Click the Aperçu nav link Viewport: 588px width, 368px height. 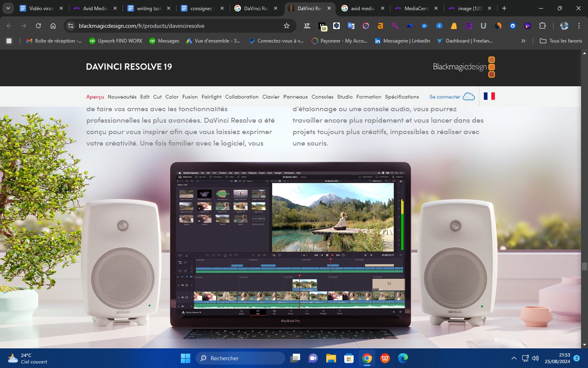click(95, 97)
